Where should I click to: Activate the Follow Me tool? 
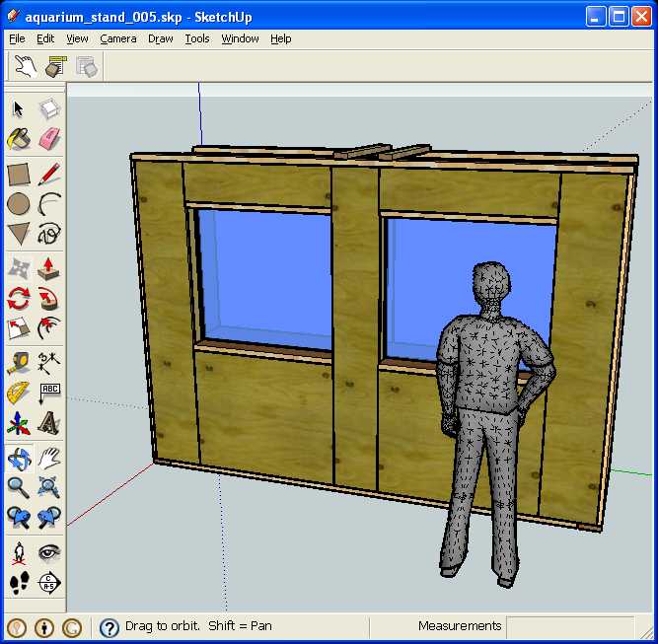click(x=49, y=299)
